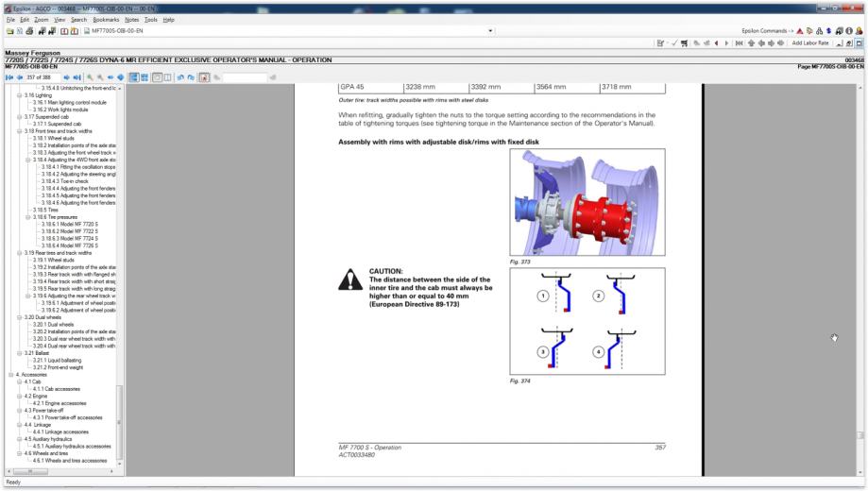Click the empty search field in viewer toolbar
Screen dimensions: 868x491
[x=245, y=77]
